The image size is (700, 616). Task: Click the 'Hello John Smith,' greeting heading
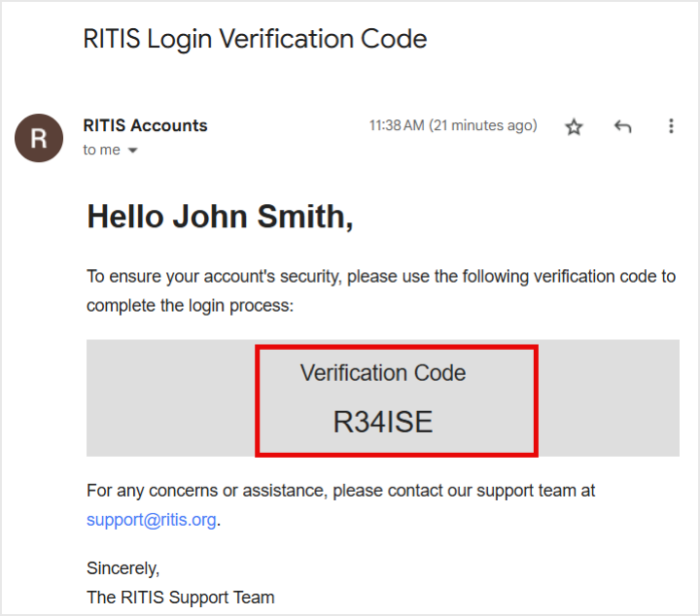(220, 217)
